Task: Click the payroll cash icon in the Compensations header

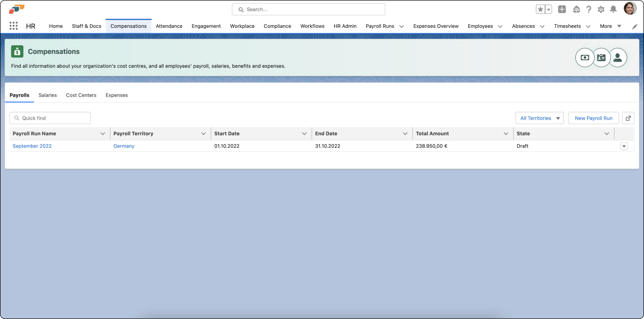Action: click(x=585, y=57)
